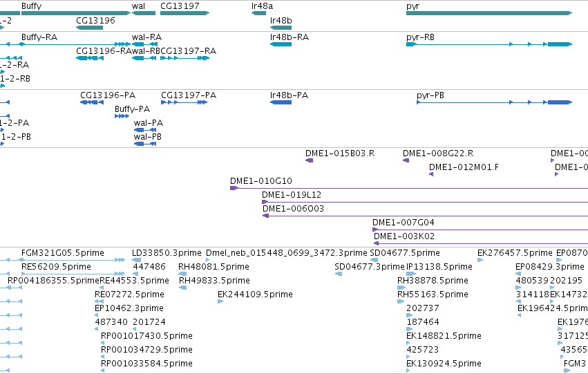Select the 447486 EST label

click(149, 267)
